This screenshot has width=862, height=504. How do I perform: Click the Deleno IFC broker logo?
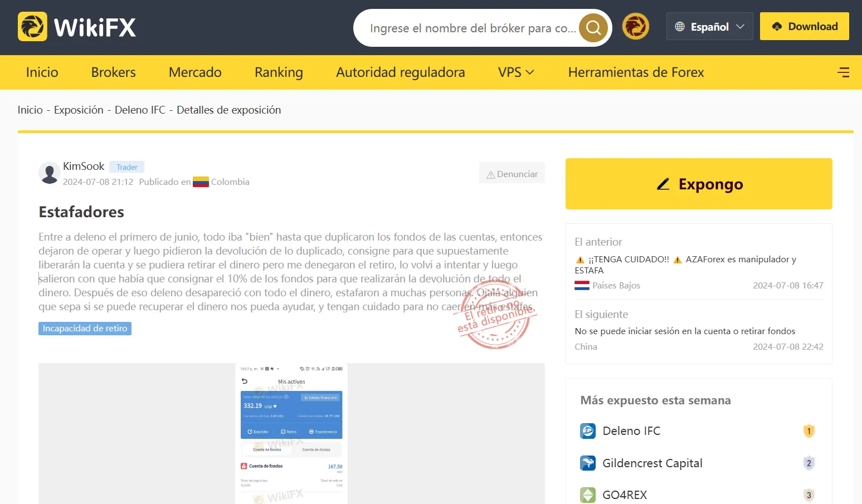point(588,431)
